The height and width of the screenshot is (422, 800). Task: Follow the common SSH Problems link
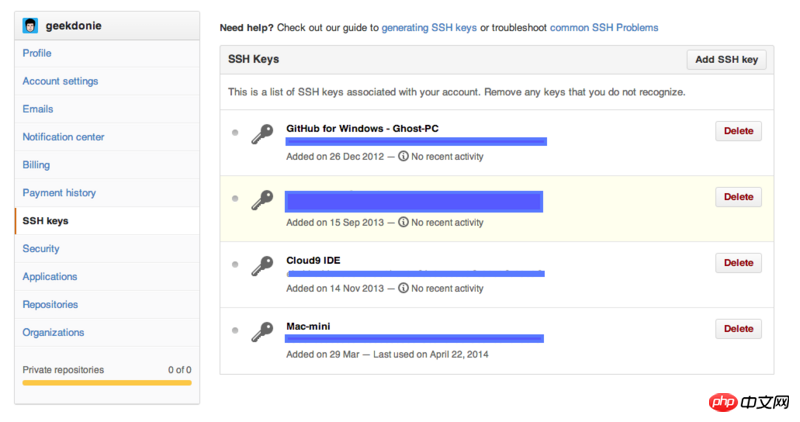click(x=604, y=28)
